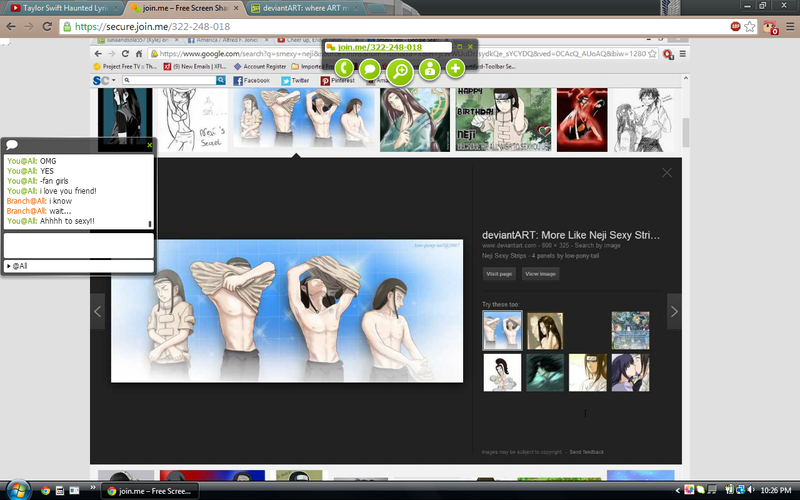Viewport: 800px width, 500px height.
Task: Click the SC toolbar search field
Action: 169,80
